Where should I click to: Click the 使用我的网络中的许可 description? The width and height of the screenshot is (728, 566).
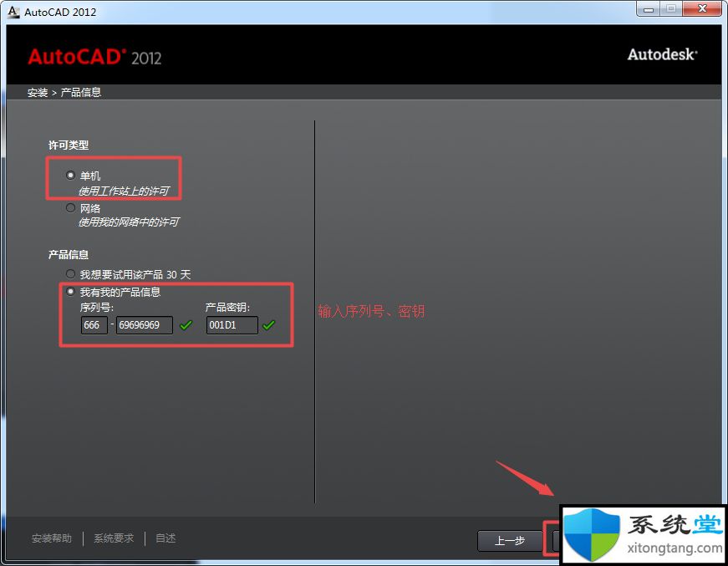(x=129, y=222)
